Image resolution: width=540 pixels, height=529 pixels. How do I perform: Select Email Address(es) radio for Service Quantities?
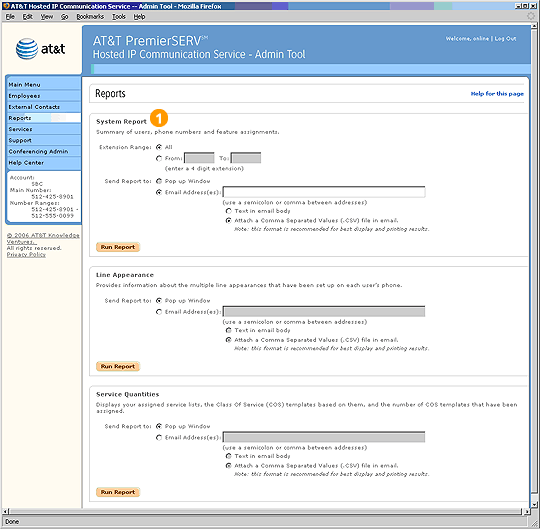(159, 437)
